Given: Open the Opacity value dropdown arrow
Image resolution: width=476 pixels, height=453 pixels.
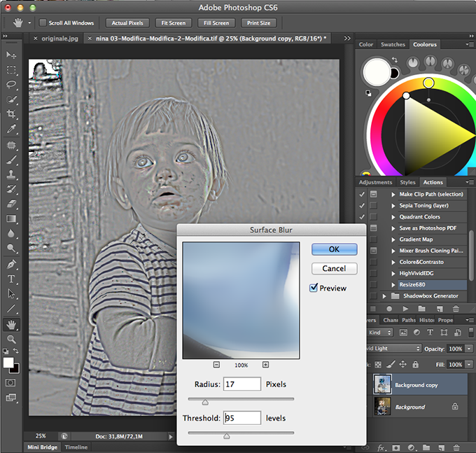Looking at the screenshot, I should (x=469, y=349).
